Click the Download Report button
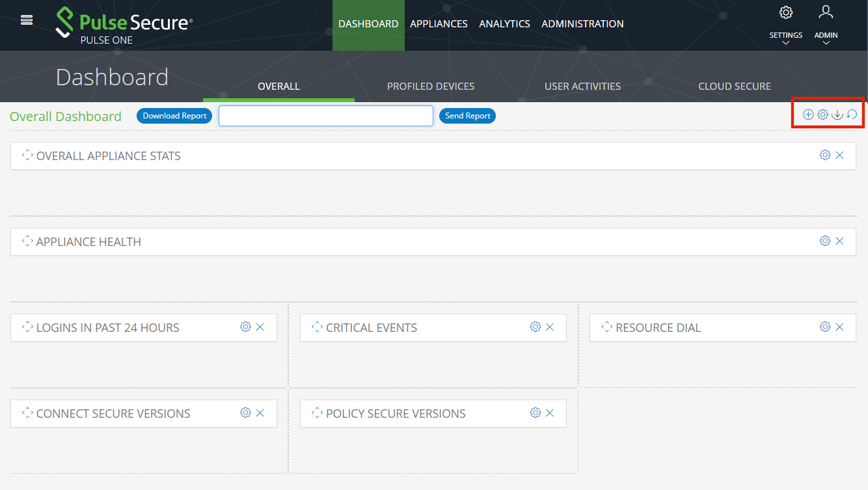This screenshot has width=868, height=490. pos(174,116)
